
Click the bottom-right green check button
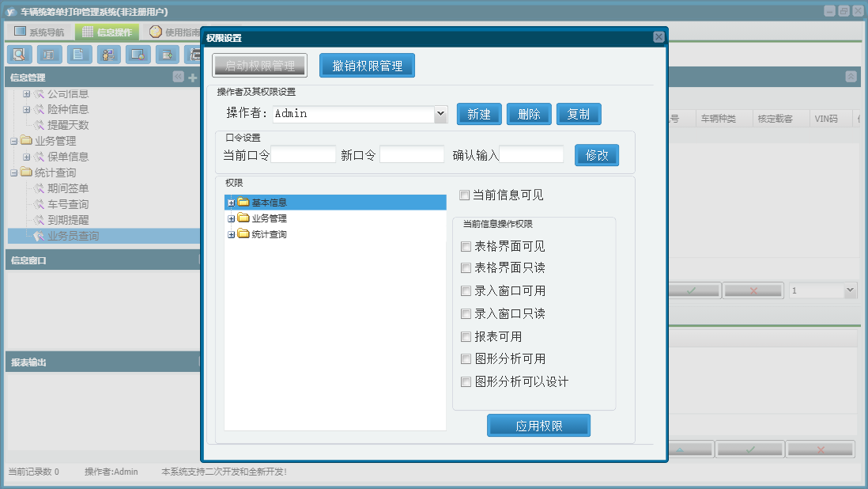[x=750, y=449]
